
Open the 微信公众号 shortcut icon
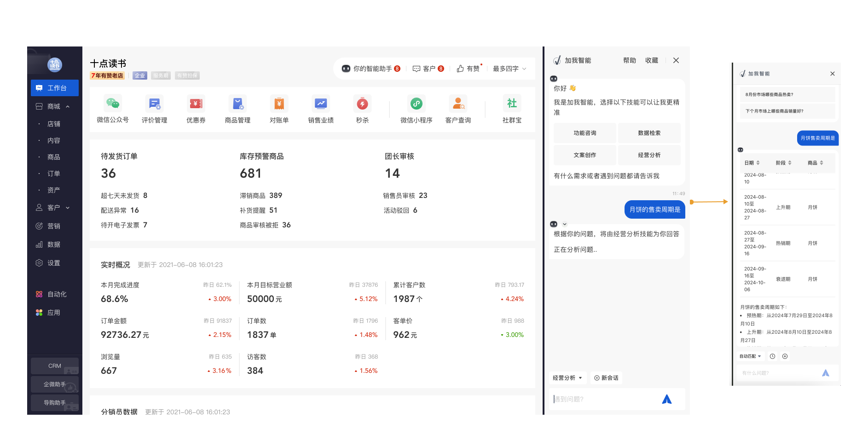[x=112, y=104]
